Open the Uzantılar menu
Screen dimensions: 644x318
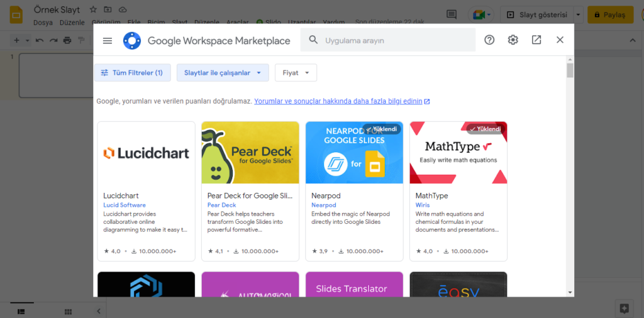coord(302,23)
